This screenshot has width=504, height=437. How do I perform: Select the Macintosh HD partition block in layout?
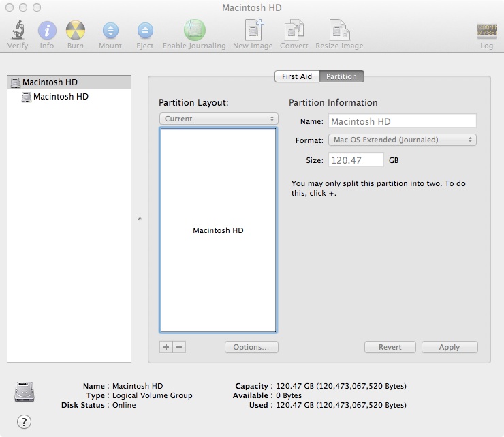[218, 230]
